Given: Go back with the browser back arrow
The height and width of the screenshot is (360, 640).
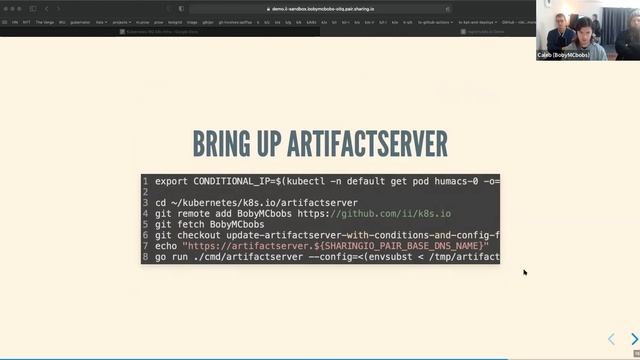Looking at the screenshot, I should [47, 9].
